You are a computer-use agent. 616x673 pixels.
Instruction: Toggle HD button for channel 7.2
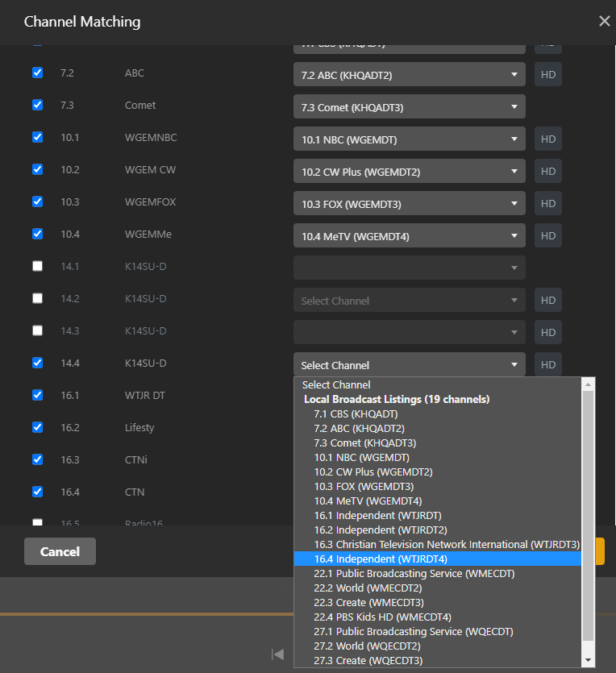click(548, 75)
